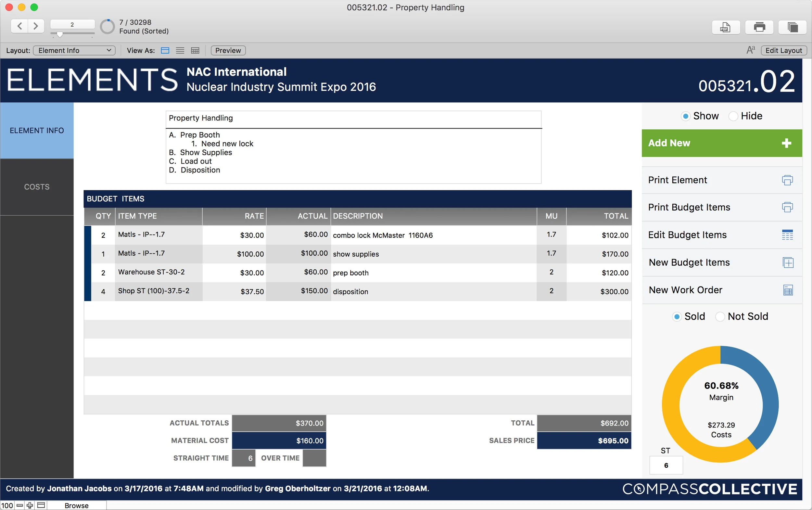Image resolution: width=812 pixels, height=510 pixels.
Task: Switch to List view in View As
Action: (180, 50)
